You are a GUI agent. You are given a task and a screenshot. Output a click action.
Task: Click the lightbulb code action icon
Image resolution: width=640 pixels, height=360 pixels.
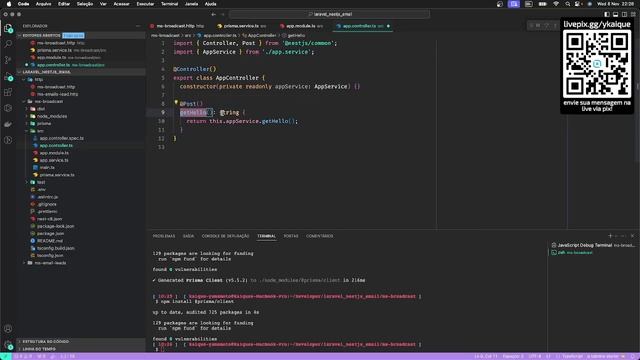click(x=176, y=102)
